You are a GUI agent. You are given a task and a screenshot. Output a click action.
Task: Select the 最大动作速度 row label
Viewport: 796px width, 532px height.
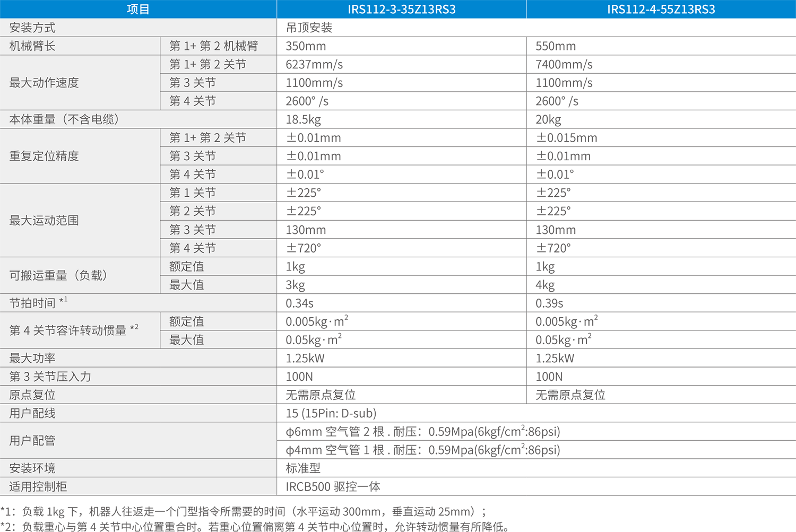(x=44, y=83)
